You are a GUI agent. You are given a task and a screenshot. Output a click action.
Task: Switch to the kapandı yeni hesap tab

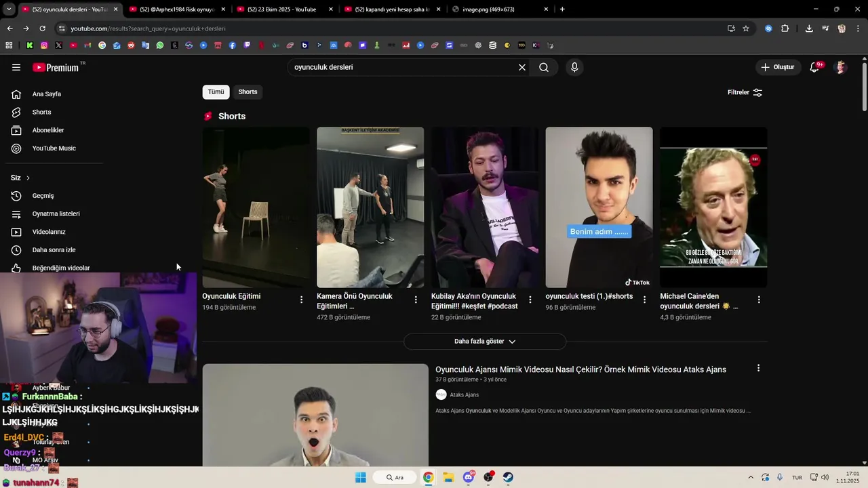pos(392,9)
